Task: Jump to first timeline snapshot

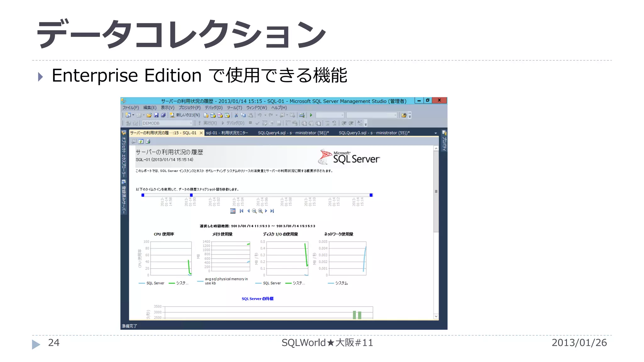Action: [241, 211]
